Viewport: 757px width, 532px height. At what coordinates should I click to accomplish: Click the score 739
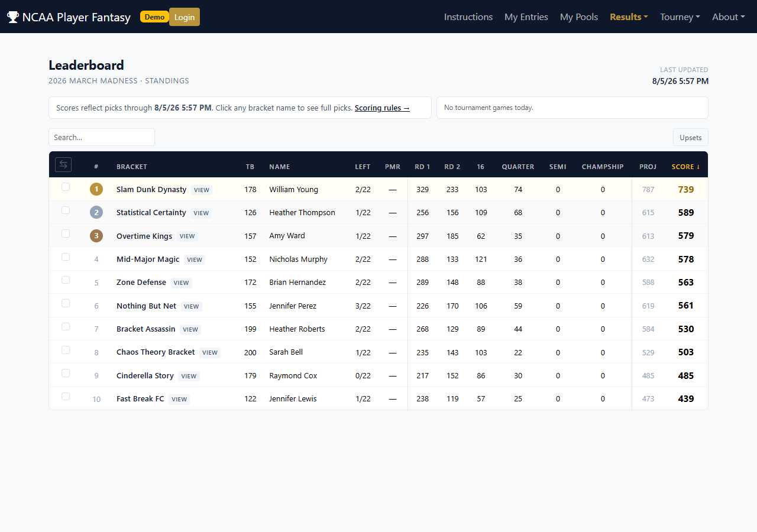click(x=686, y=189)
